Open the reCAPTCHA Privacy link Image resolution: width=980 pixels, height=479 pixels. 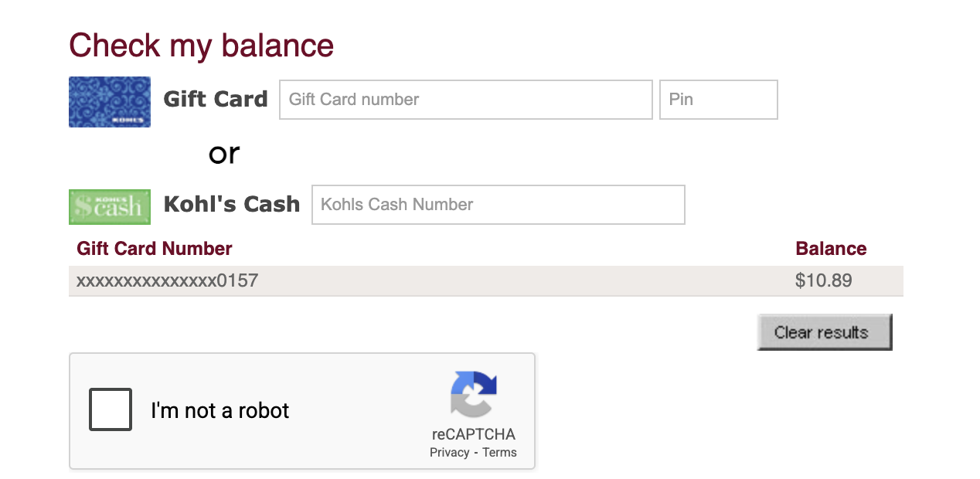click(x=450, y=453)
